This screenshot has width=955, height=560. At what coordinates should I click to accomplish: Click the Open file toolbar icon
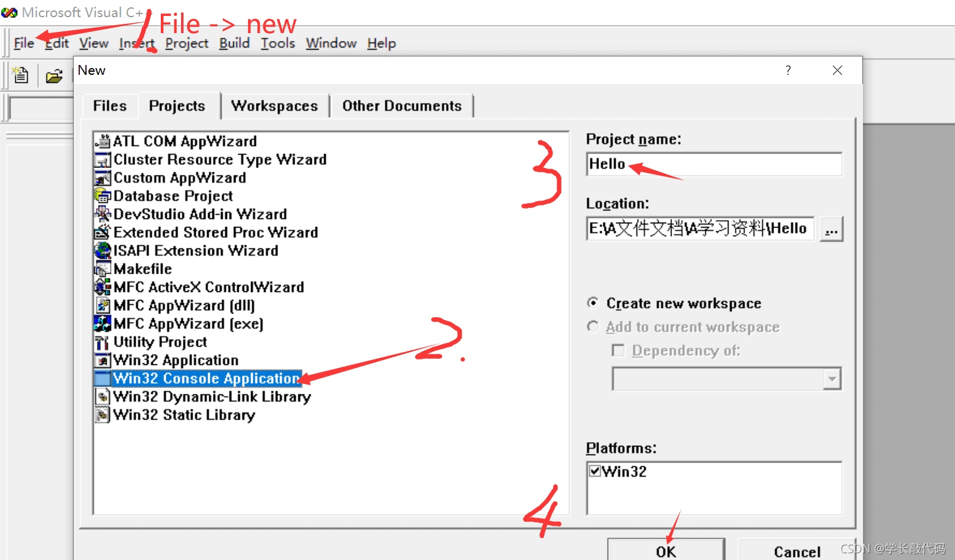[54, 76]
